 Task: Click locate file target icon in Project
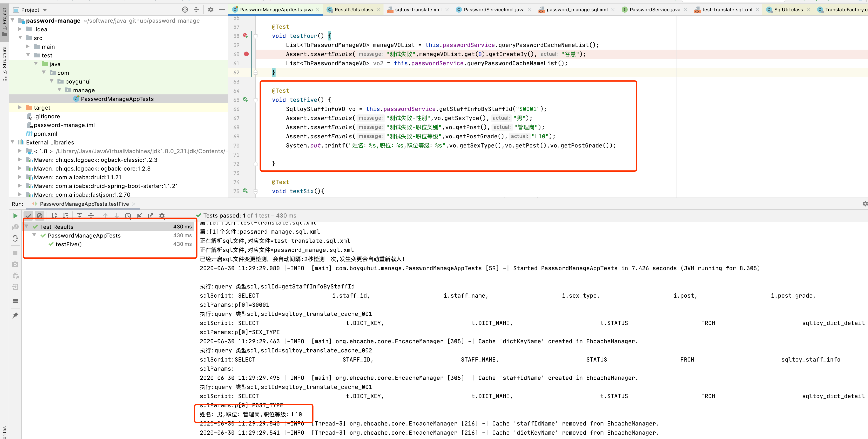click(185, 10)
